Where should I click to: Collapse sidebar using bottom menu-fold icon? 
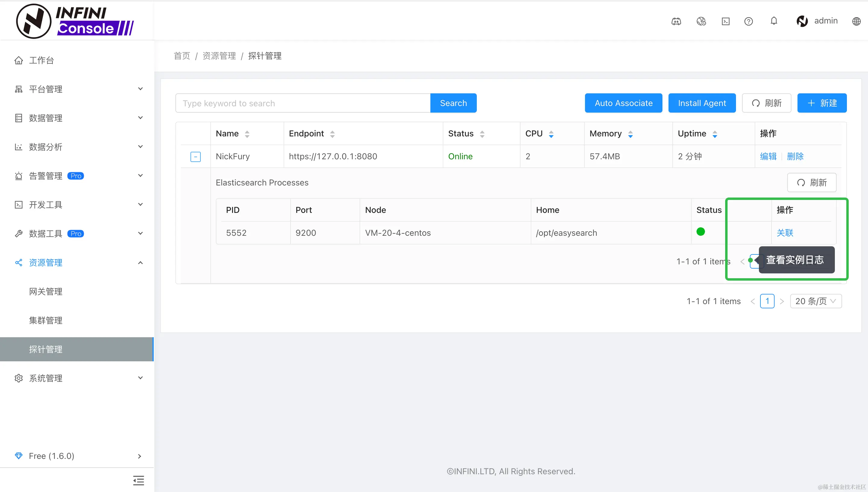(x=138, y=480)
